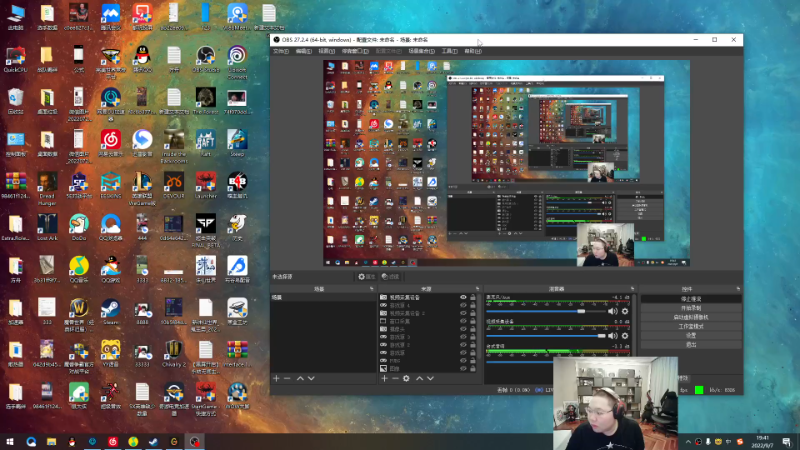Image resolution: width=800 pixels, height=450 pixels.
Task: Enable 工作室模式 studio mode
Action: click(691, 327)
